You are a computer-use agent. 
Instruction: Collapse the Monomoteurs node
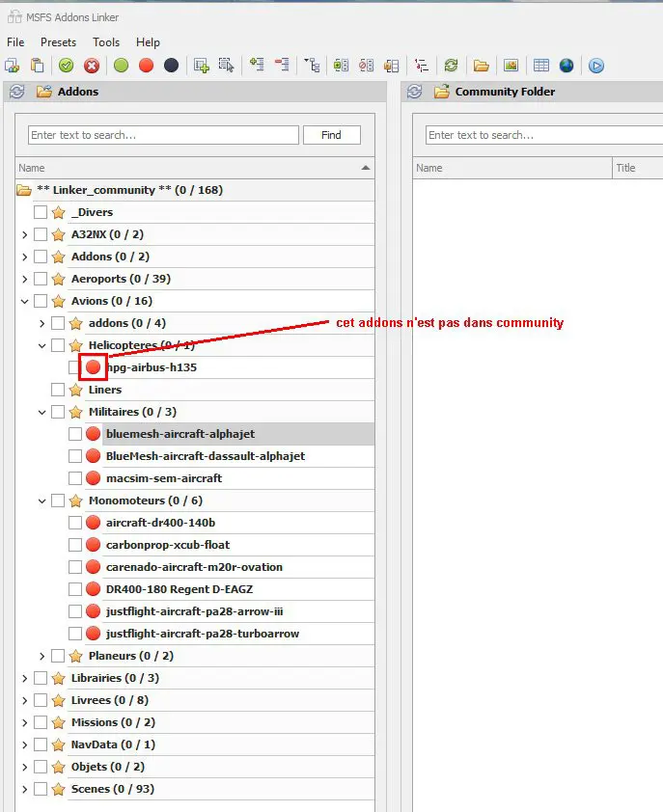tap(42, 501)
